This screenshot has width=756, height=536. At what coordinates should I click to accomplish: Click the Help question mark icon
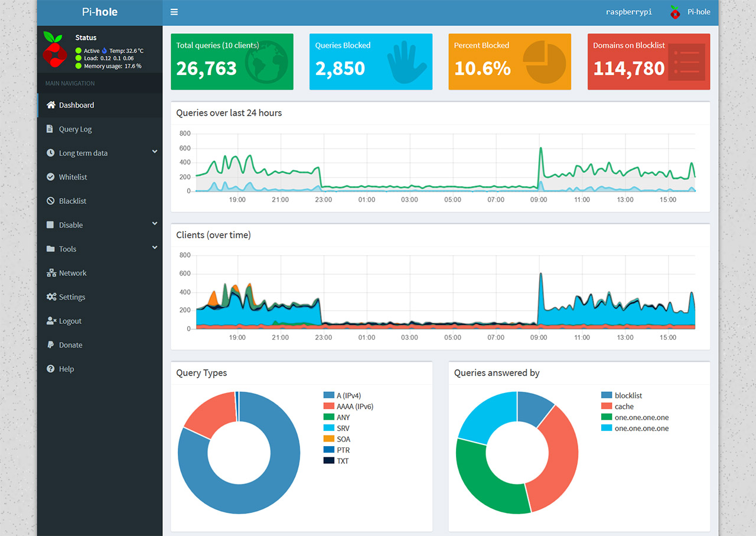click(50, 369)
